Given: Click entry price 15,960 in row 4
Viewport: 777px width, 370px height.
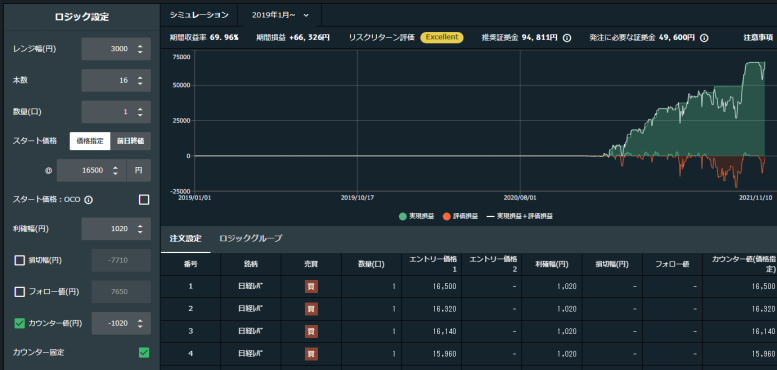Looking at the screenshot, I should click(x=444, y=354).
